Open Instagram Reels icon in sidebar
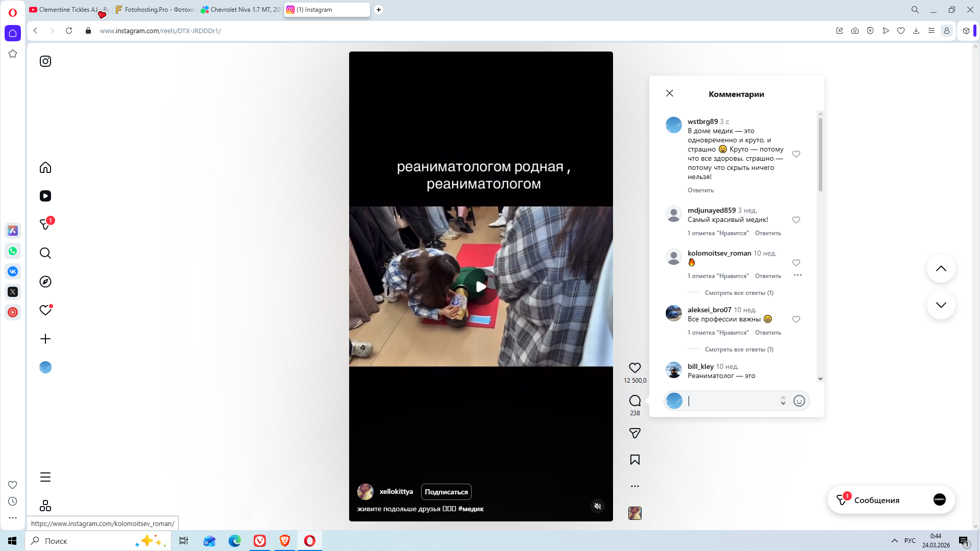Screen dimensions: 980x551 point(45,196)
